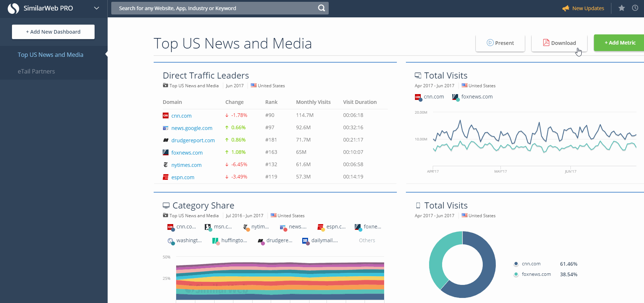Open drudgereport.com link

(193, 140)
